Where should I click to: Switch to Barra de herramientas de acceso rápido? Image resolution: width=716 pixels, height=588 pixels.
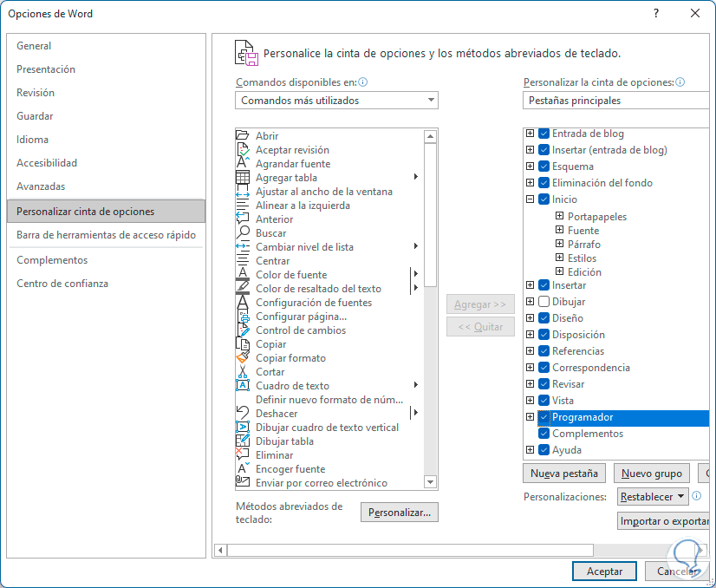tap(106, 235)
